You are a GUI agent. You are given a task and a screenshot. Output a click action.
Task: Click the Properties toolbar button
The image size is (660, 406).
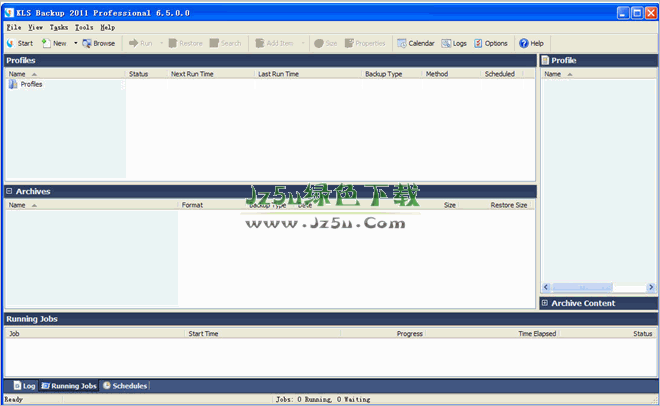(365, 43)
